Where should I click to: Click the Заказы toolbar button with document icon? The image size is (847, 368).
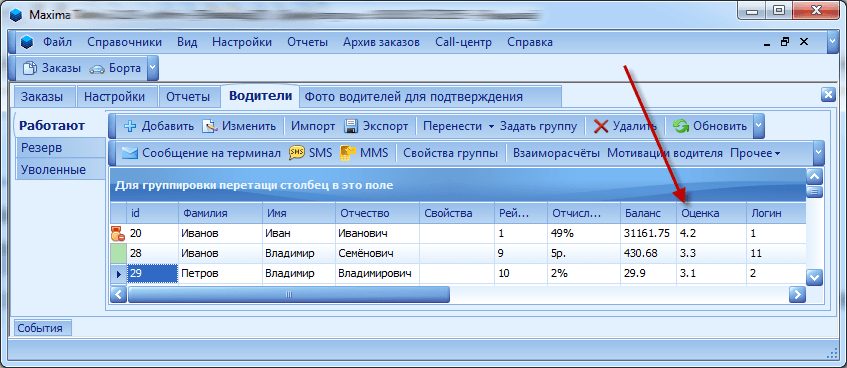coord(52,68)
